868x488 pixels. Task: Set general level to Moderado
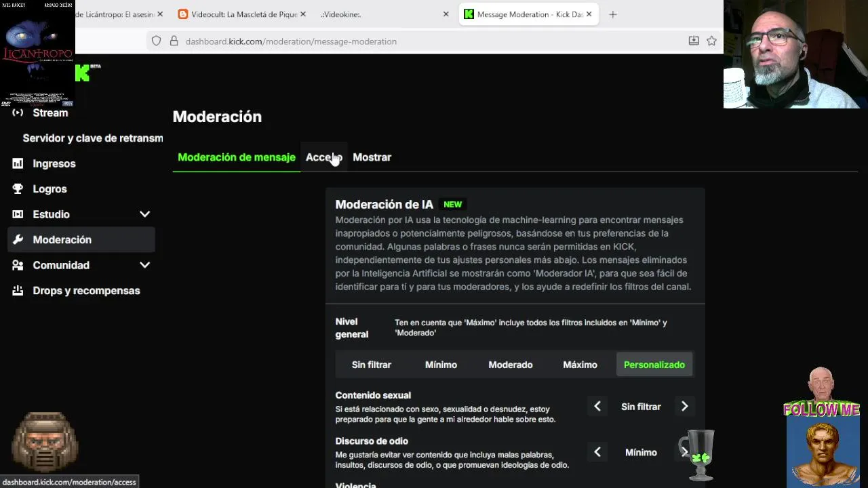(x=511, y=365)
